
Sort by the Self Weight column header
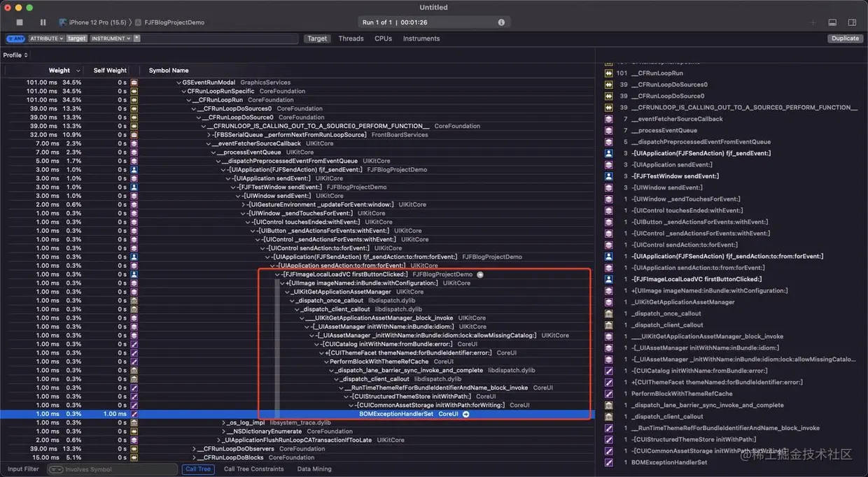(110, 70)
